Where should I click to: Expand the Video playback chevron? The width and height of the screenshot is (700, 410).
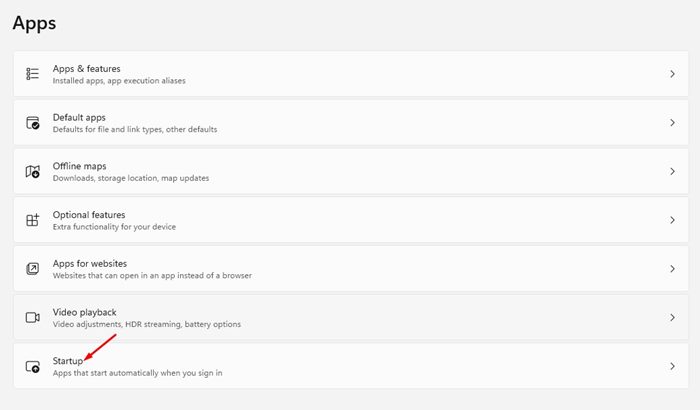point(672,318)
